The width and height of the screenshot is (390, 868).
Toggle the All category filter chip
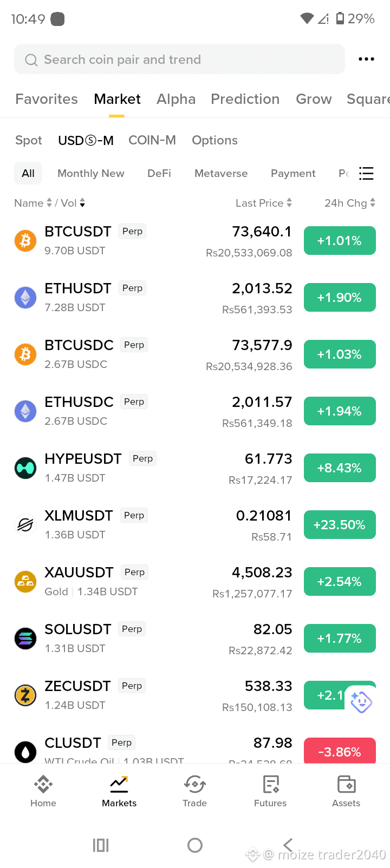pyautogui.click(x=28, y=173)
